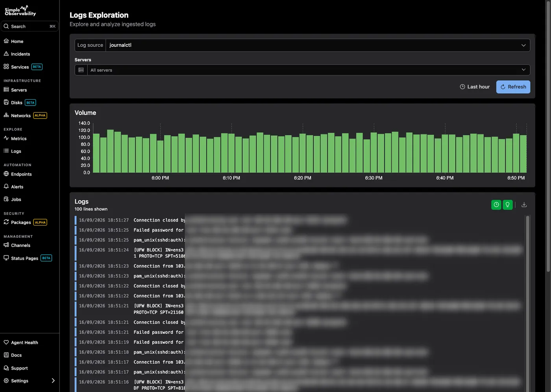This screenshot has height=392, width=551.
Task: Open the Search box in sidebar
Action: pos(30,26)
